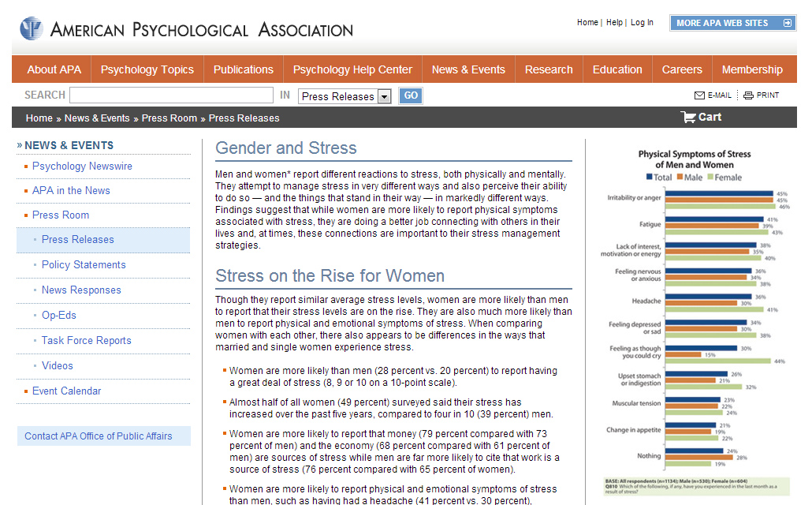
Task: Open the Careers menu
Action: [x=682, y=69]
